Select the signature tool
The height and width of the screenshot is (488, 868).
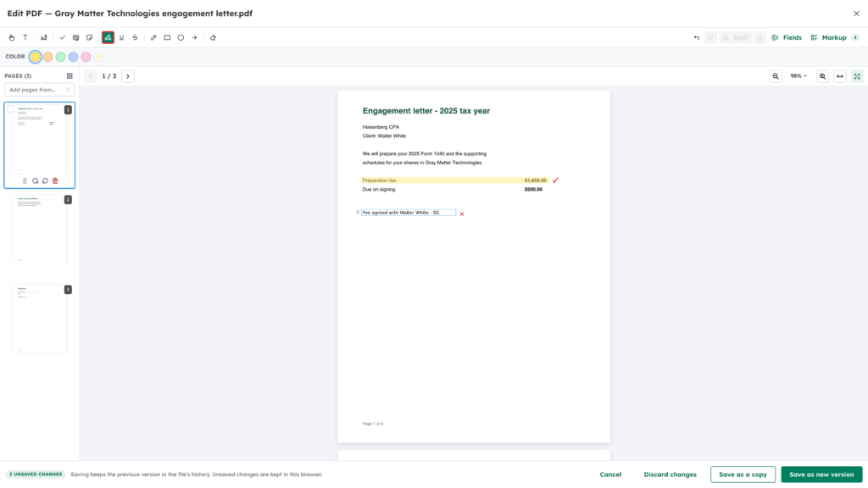coord(44,37)
